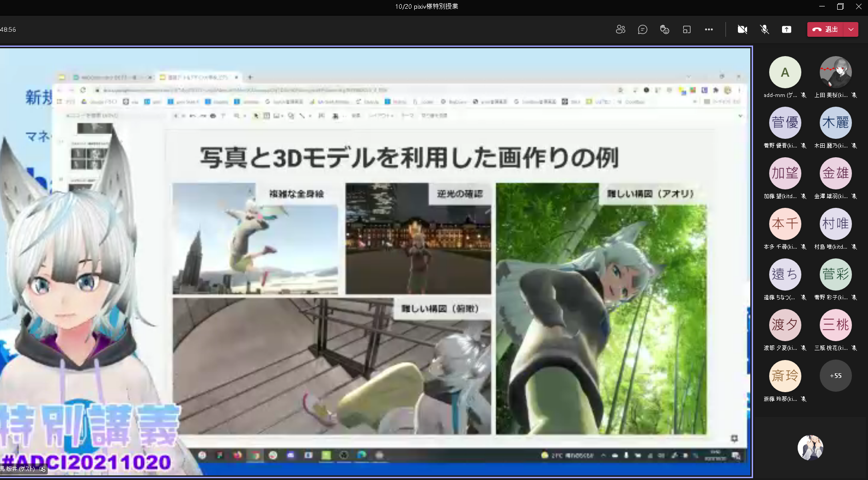
Task: Click the name label 菅野 優香(ki...
Action: tap(780, 146)
